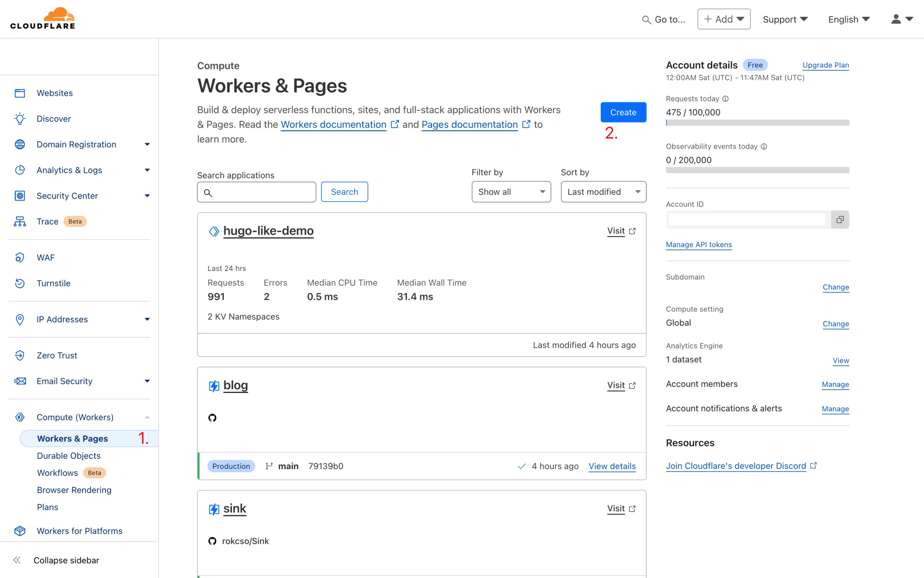Open the Filter by Show all dropdown
The image size is (924, 578).
(511, 192)
